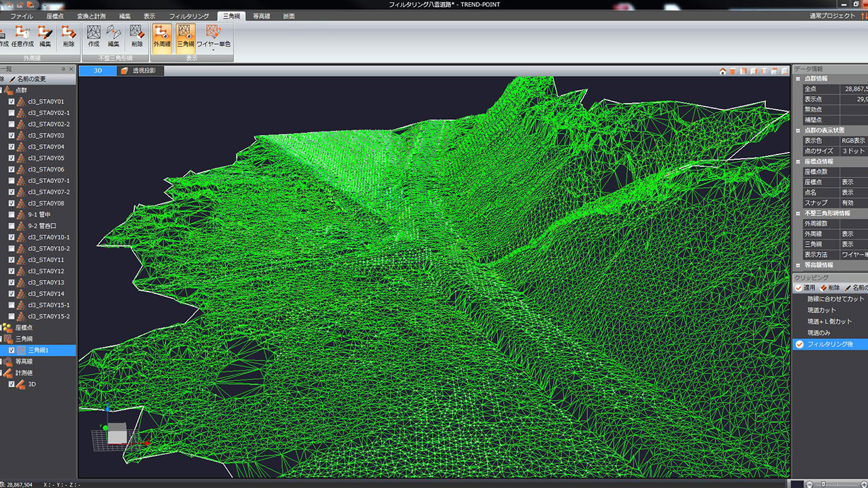Check the 9-1 管中 checkbox
This screenshot has height=488, width=868.
tap(12, 215)
